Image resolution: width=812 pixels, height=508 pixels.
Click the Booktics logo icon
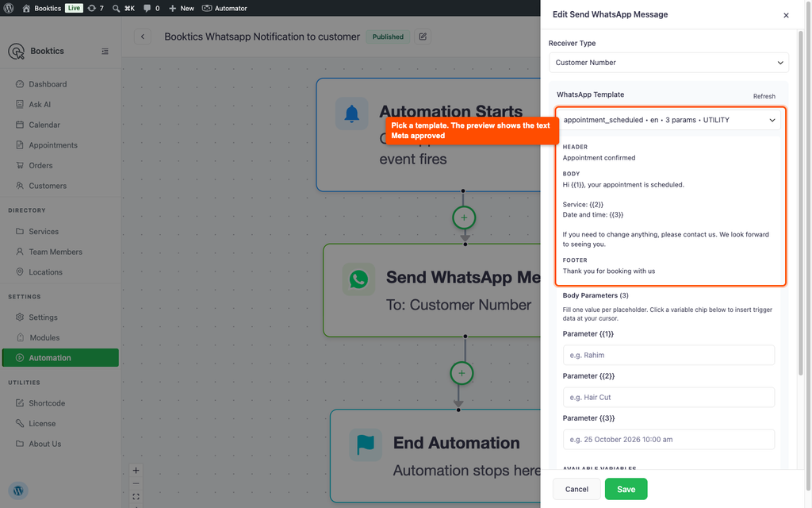pyautogui.click(x=17, y=51)
